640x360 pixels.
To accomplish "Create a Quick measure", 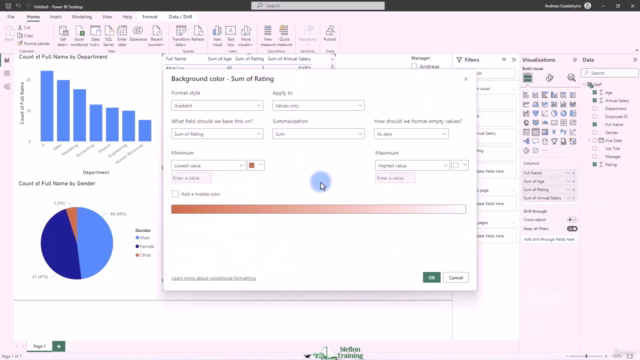I will [x=284, y=36].
